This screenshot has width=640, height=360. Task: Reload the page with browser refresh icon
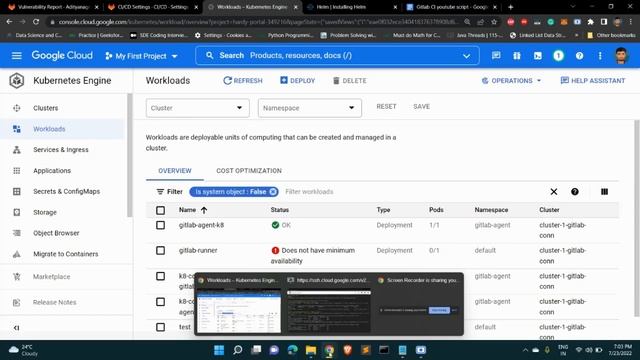tap(36, 22)
